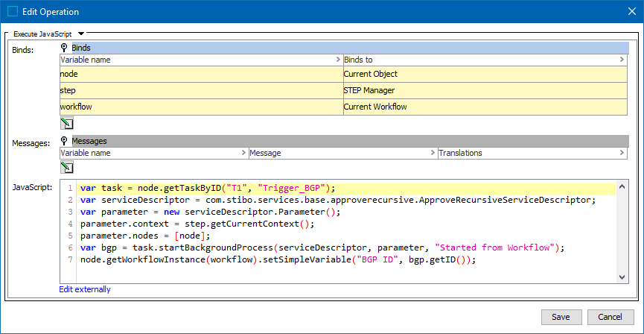Image resolution: width=644 pixels, height=334 pixels.
Task: Click the pin icon beside Binds header
Action: (64, 48)
